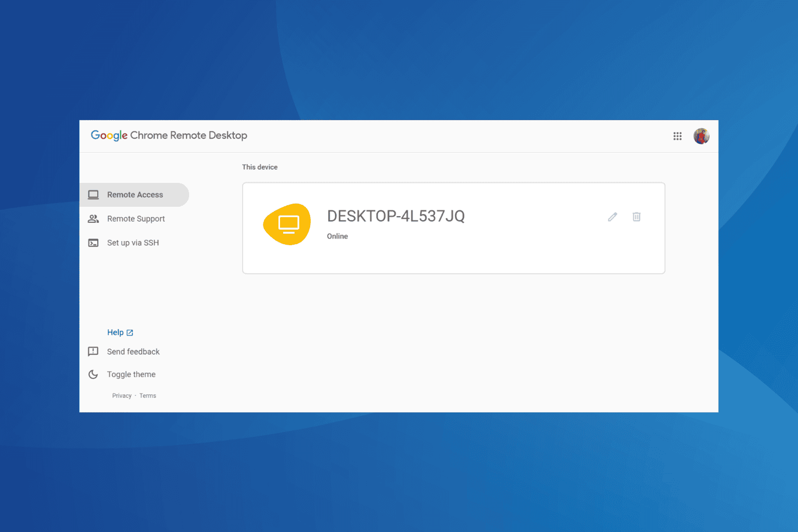Click the people icon beside Remote Support
This screenshot has height=532, width=798.
coord(94,219)
